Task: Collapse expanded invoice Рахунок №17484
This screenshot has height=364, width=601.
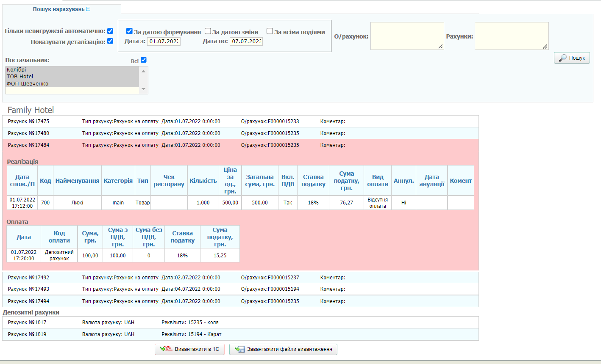Action: click(28, 145)
